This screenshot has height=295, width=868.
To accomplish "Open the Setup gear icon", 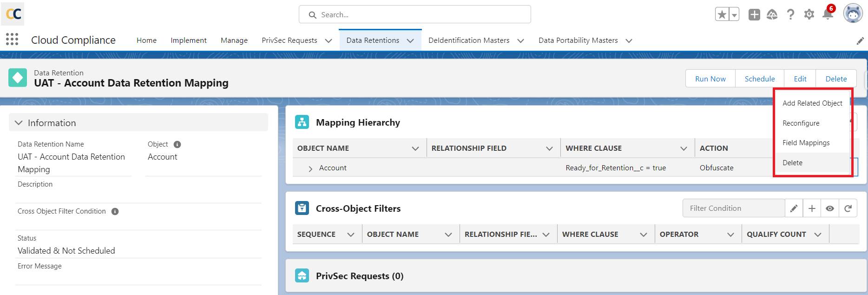I will pos(809,14).
